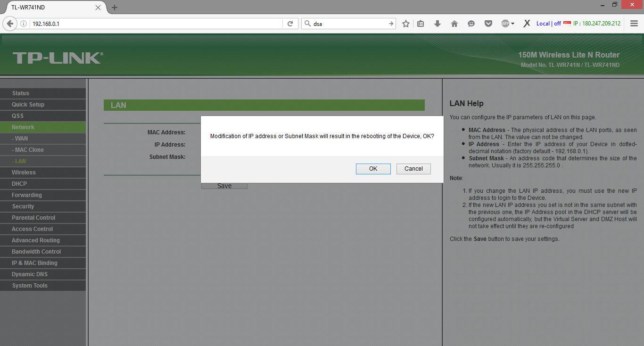Click the search field containing dsa
644x346 pixels.
(349, 24)
